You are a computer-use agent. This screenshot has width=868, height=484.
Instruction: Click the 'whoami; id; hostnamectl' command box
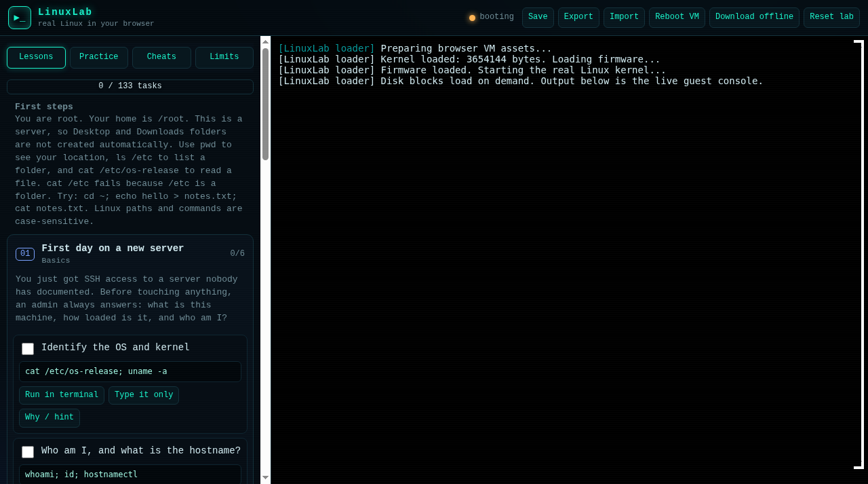(130, 474)
